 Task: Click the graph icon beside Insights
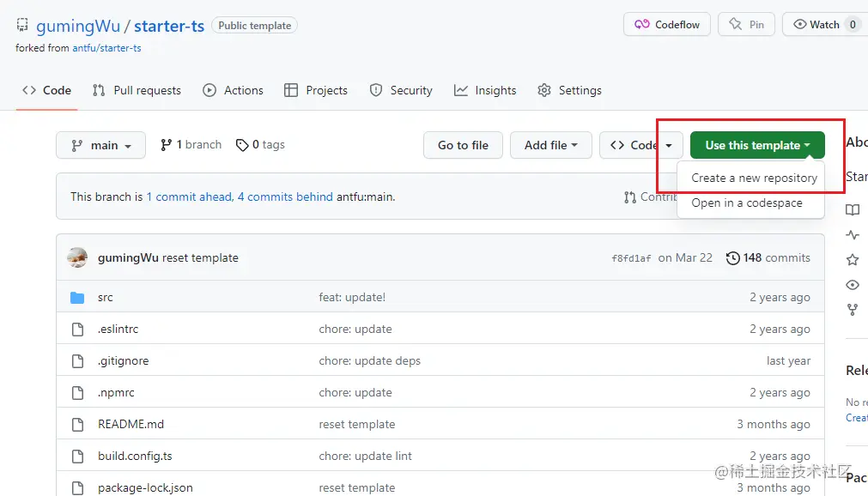pyautogui.click(x=460, y=90)
